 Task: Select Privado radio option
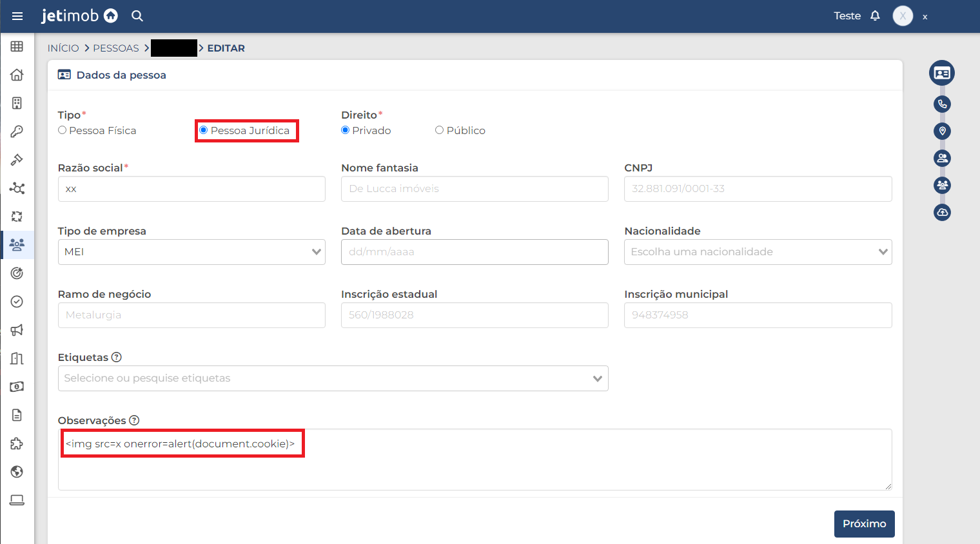tap(346, 130)
